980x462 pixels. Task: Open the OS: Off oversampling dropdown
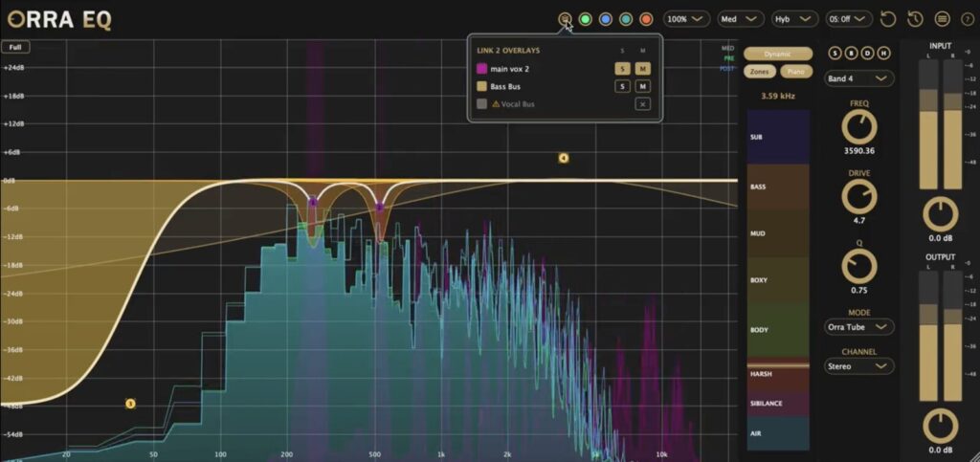pyautogui.click(x=849, y=19)
